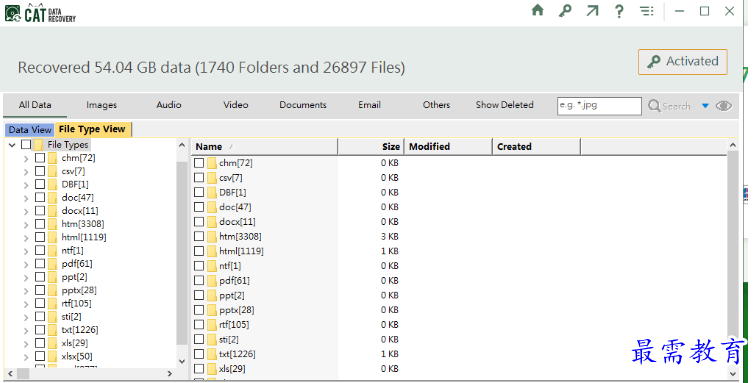Expand htm[3308] node in tree
The height and width of the screenshot is (383, 753).
click(26, 224)
